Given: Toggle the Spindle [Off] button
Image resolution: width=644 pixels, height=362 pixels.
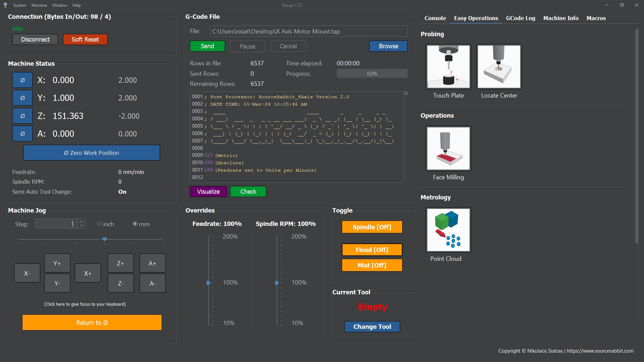Looking at the screenshot, I should point(372,227).
